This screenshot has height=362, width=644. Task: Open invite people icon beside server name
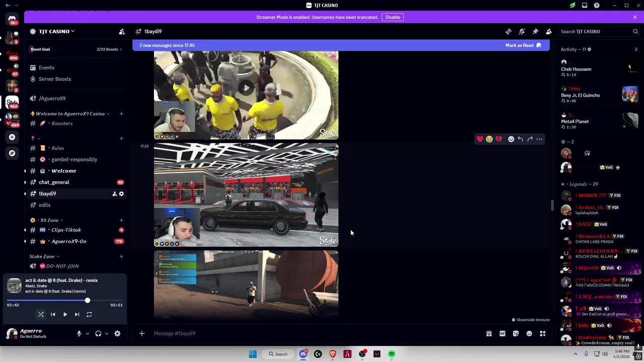(121, 31)
